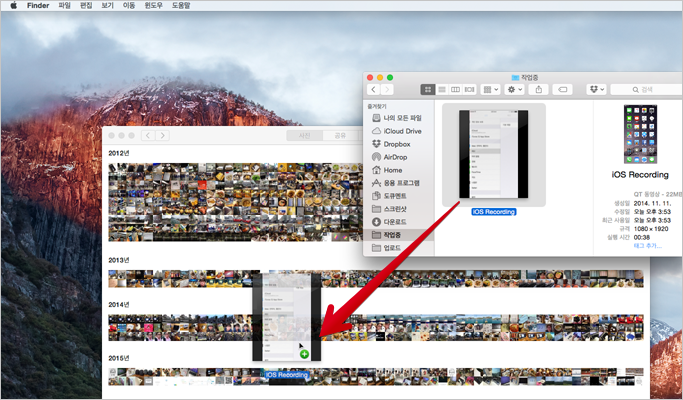This screenshot has height=400, width=683.
Task: Zoom the Finder window with green button
Action: point(390,78)
